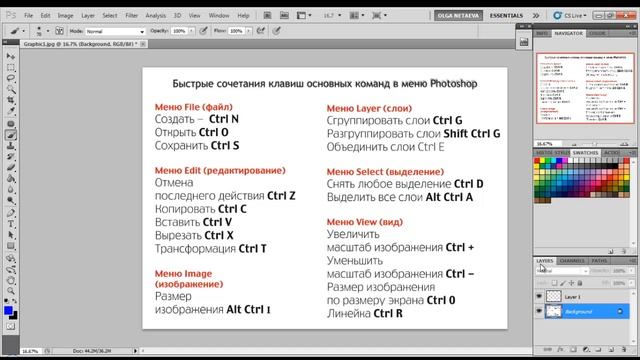The image size is (640, 360).
Task: Select the Clone Stamp tool
Action: click(11, 146)
